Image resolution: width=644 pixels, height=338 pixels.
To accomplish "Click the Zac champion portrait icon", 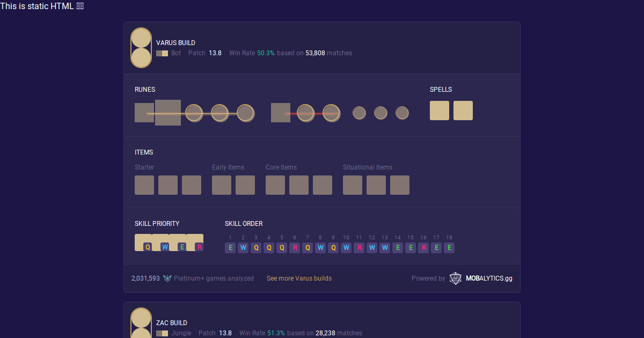I will click(x=141, y=323).
